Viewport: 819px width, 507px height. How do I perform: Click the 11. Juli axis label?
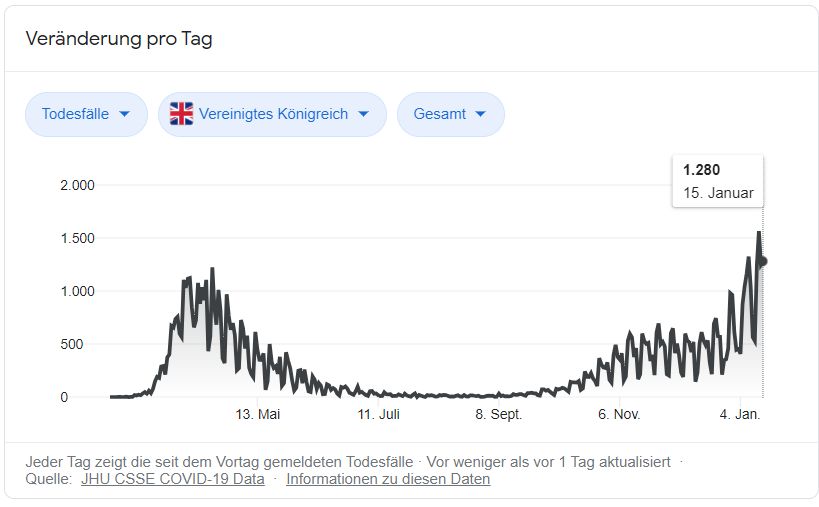pos(378,415)
